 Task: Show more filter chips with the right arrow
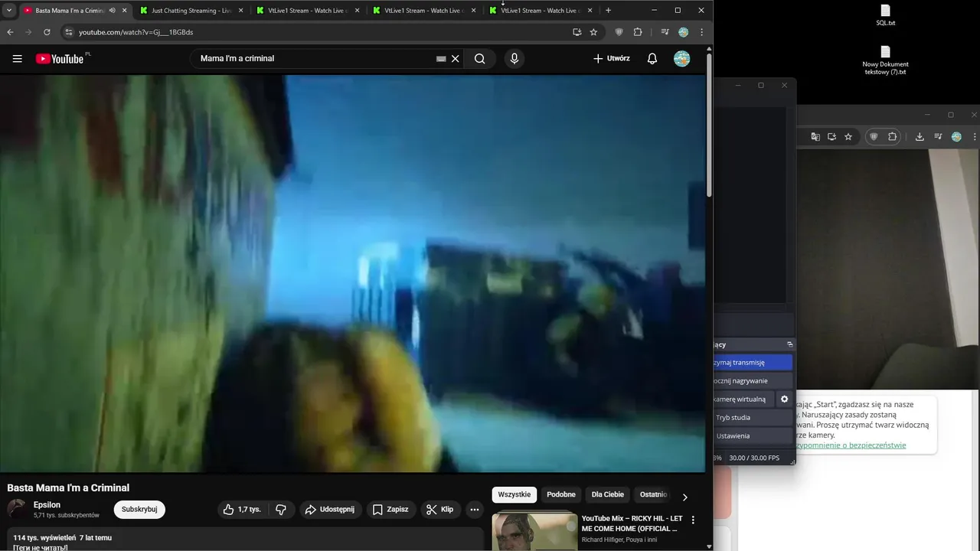coord(684,497)
